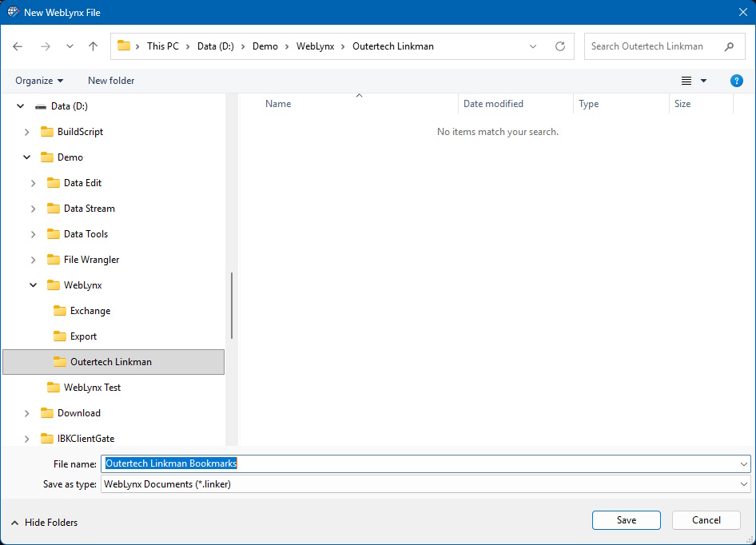
Task: Expand the BuildScript folder
Action: coord(26,132)
